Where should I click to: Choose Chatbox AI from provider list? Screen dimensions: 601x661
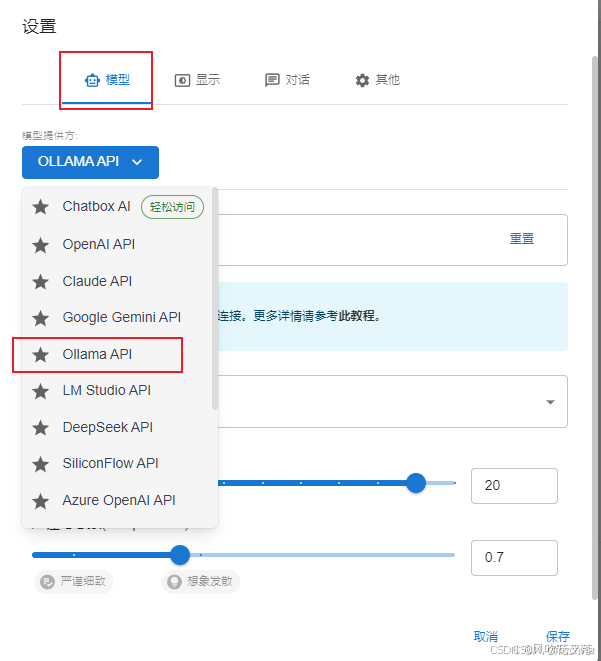coord(120,207)
